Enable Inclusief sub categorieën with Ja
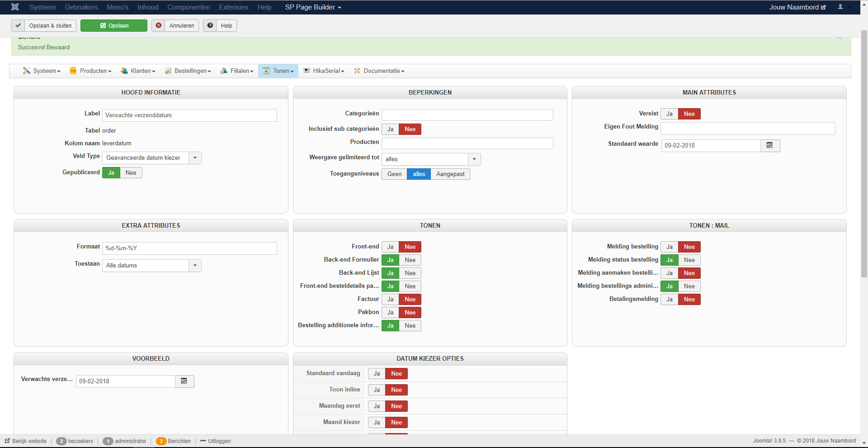Viewport: 868px width, 448px height. coord(390,129)
